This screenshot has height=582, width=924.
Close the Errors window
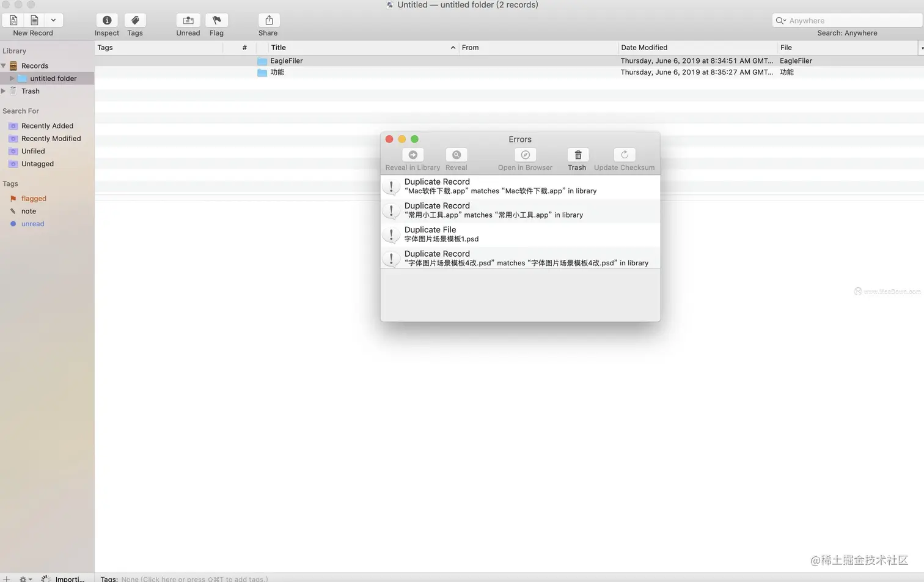389,139
